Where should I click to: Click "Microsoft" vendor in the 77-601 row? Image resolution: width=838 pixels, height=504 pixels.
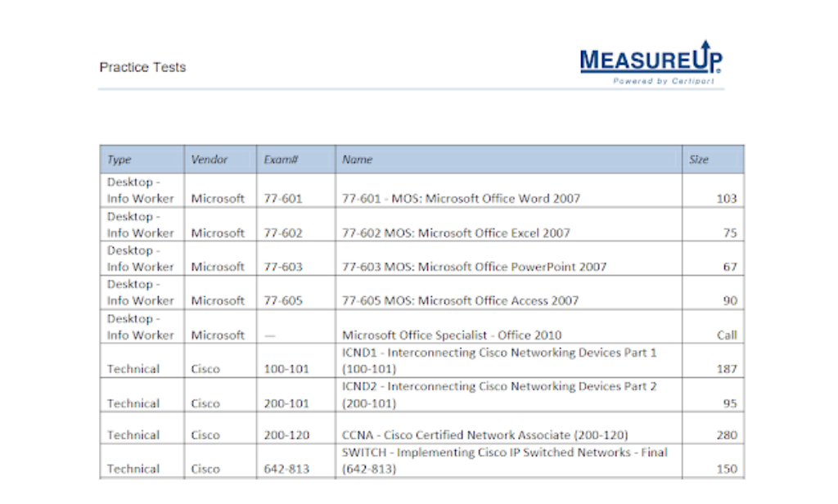(x=218, y=199)
